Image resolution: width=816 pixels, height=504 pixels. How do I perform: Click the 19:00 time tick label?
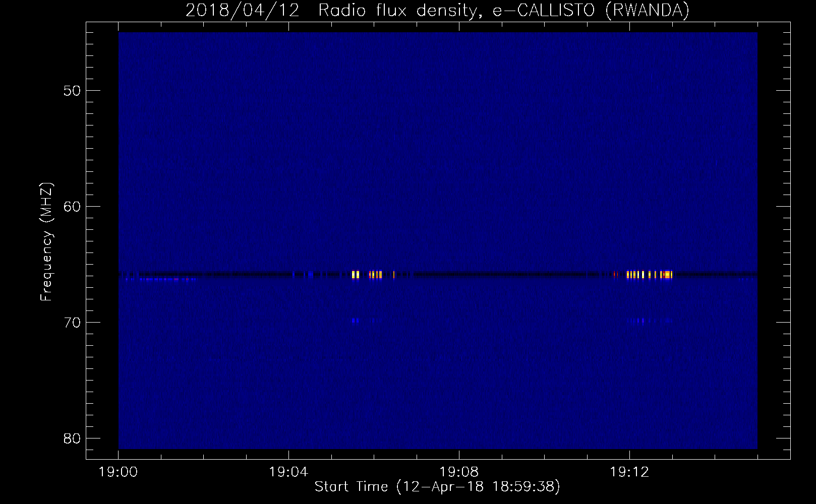point(118,472)
